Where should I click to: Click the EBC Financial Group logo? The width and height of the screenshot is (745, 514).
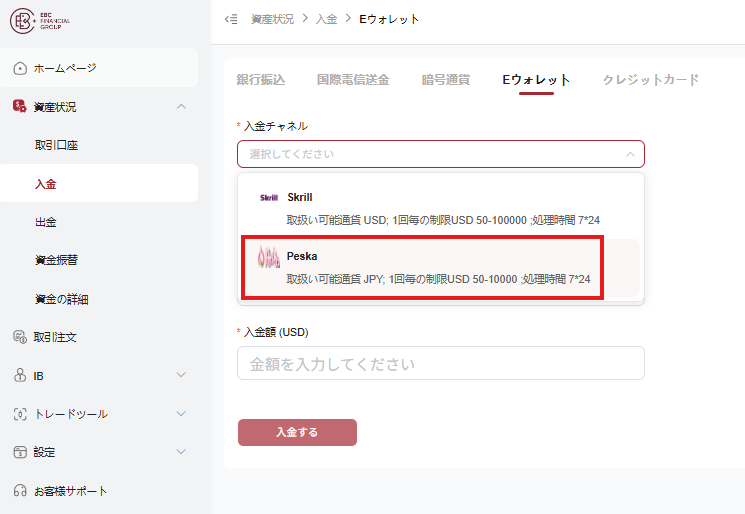[40, 21]
